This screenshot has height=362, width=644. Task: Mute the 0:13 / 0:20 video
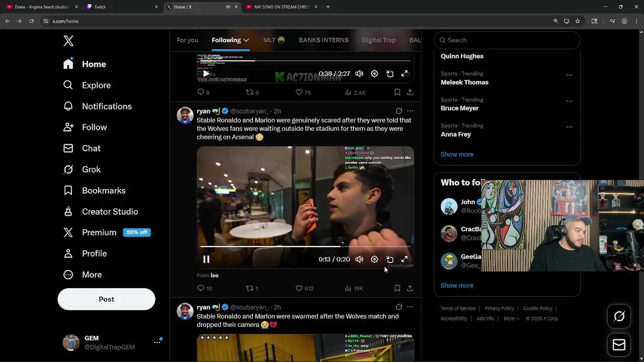click(359, 259)
